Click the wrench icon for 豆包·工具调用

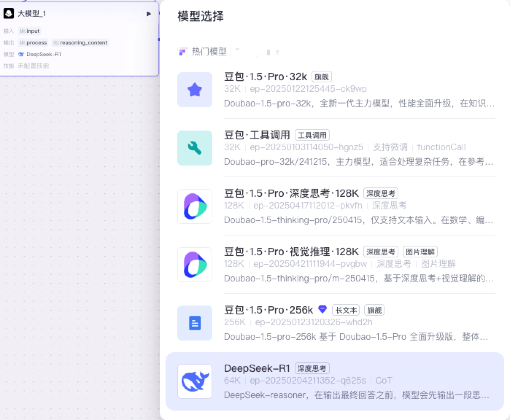195,148
